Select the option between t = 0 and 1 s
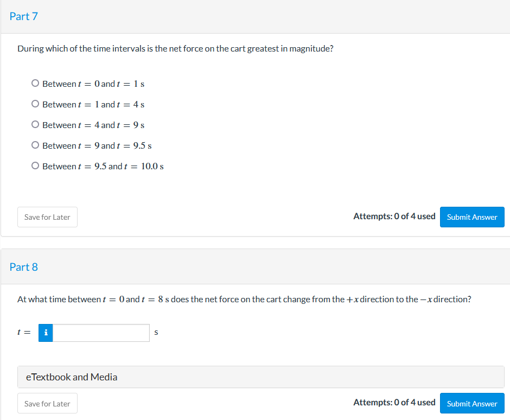The image size is (510, 420). pyautogui.click(x=35, y=84)
